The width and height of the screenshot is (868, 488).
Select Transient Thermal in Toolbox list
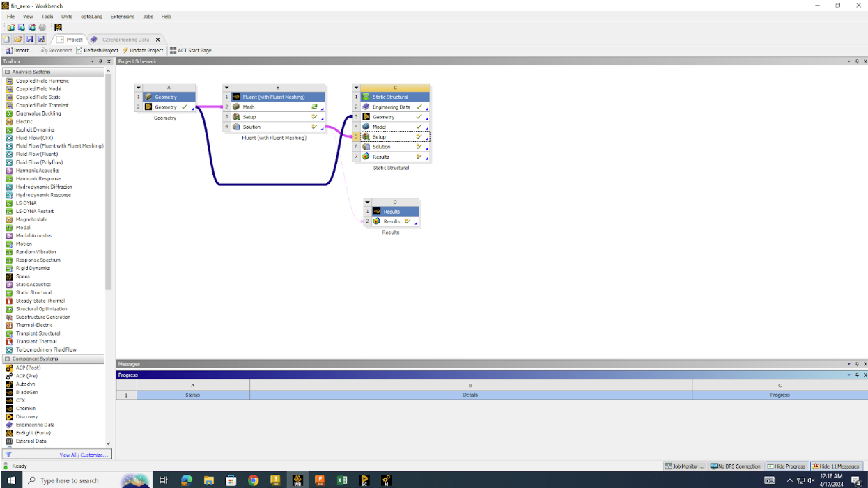36,341
